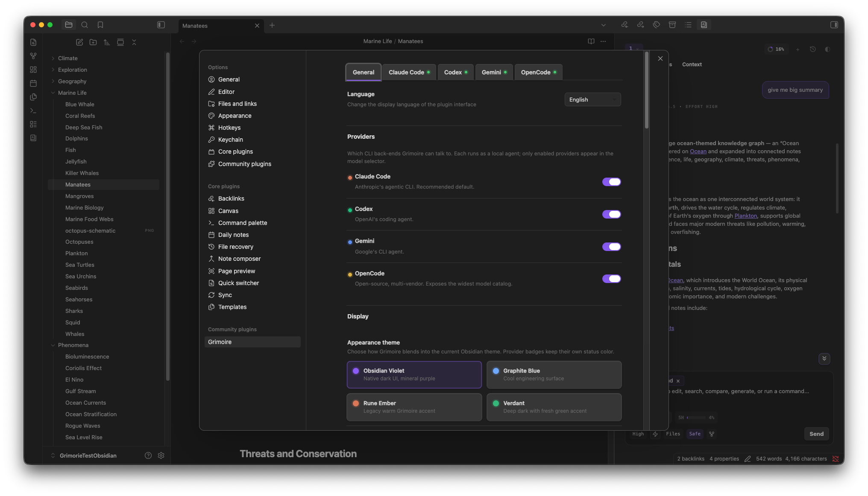Open Appearance in settings options
The width and height of the screenshot is (868, 496).
coord(235,116)
